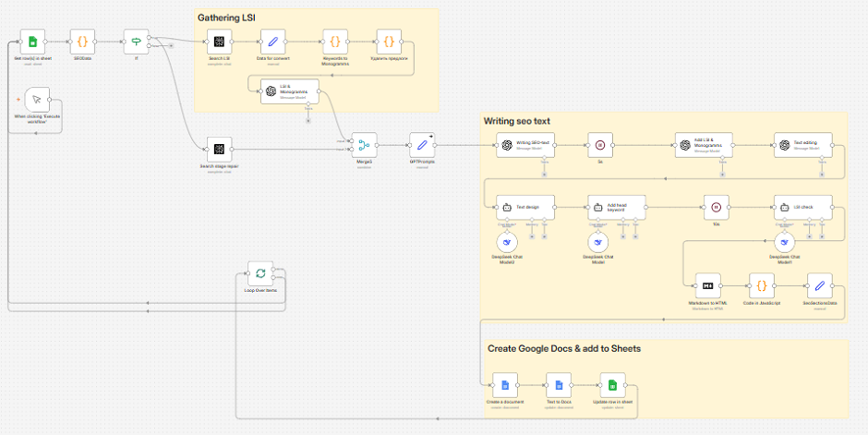Click the 'Create a document' Google Docs node
This screenshot has width=868, height=435.
pyautogui.click(x=504, y=385)
